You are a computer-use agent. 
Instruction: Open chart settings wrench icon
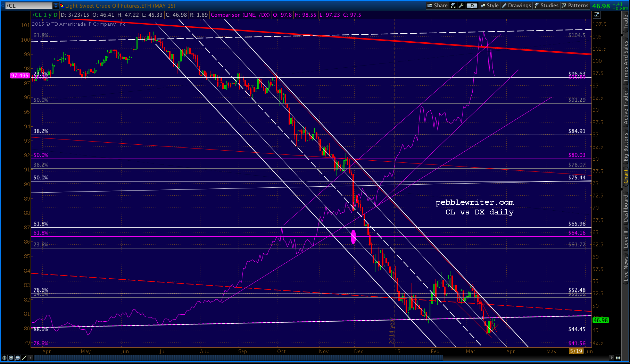[x=461, y=6]
